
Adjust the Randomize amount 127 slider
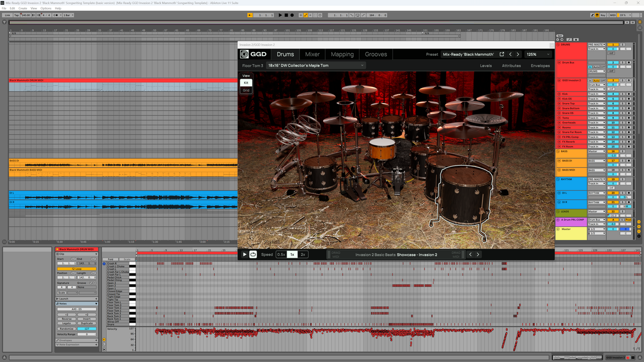tap(87, 329)
